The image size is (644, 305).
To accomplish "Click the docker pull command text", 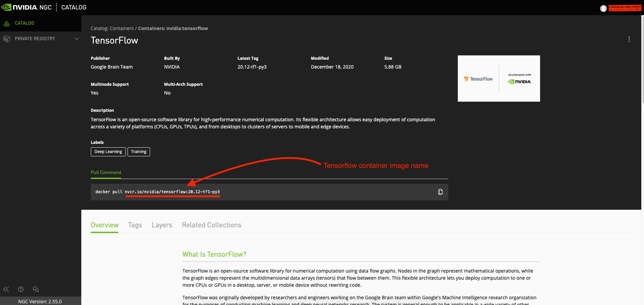I will point(158,192).
